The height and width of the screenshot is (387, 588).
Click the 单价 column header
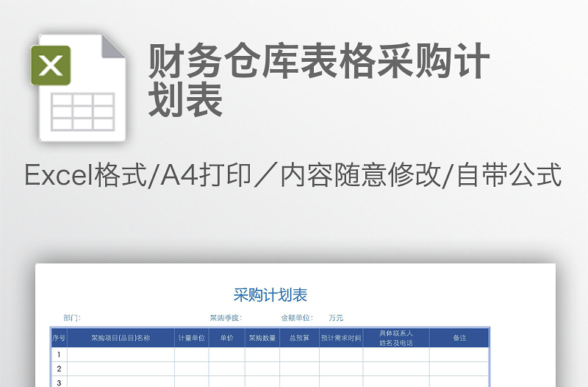(227, 338)
